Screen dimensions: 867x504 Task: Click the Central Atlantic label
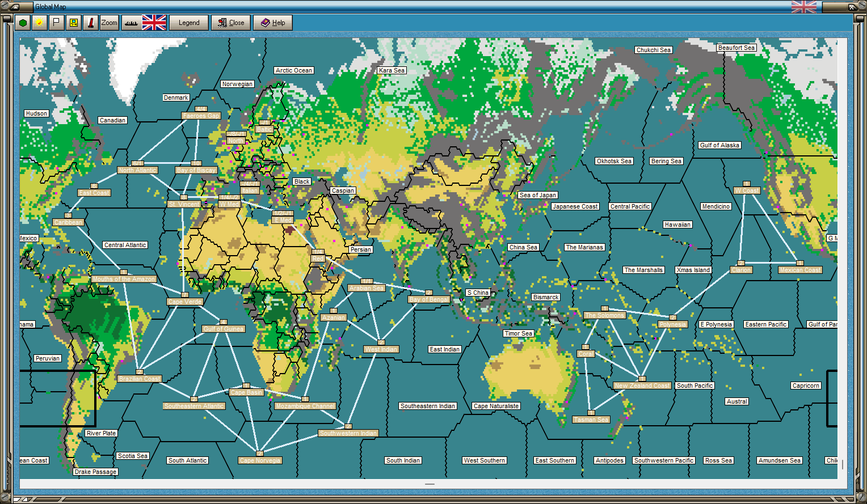click(x=125, y=245)
